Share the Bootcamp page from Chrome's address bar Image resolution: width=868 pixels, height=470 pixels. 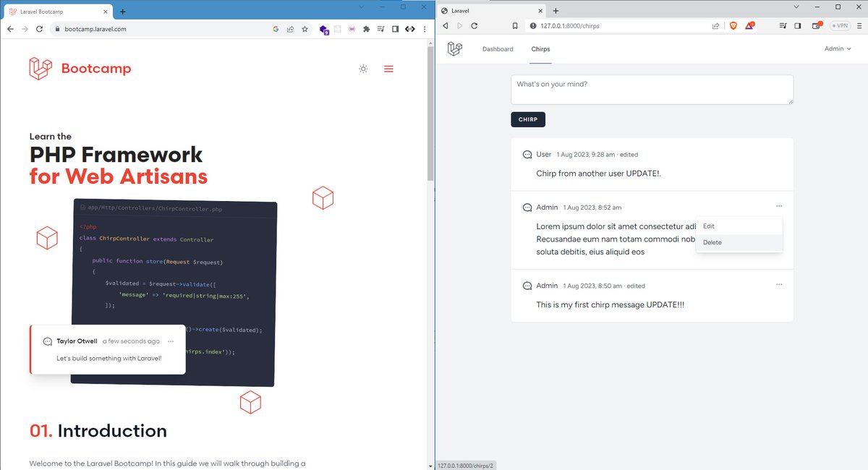tap(290, 29)
